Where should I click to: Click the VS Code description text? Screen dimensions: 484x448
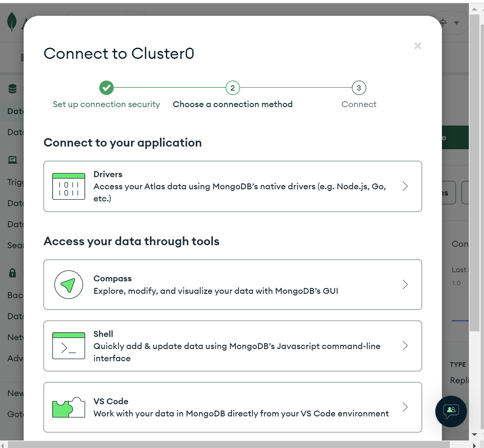(x=241, y=413)
